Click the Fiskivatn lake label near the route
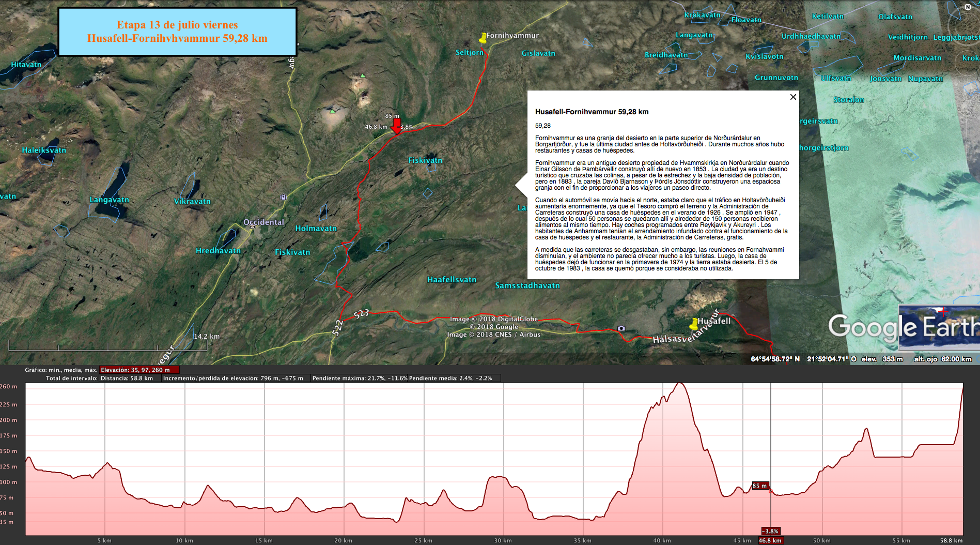This screenshot has width=980, height=545. click(x=425, y=160)
